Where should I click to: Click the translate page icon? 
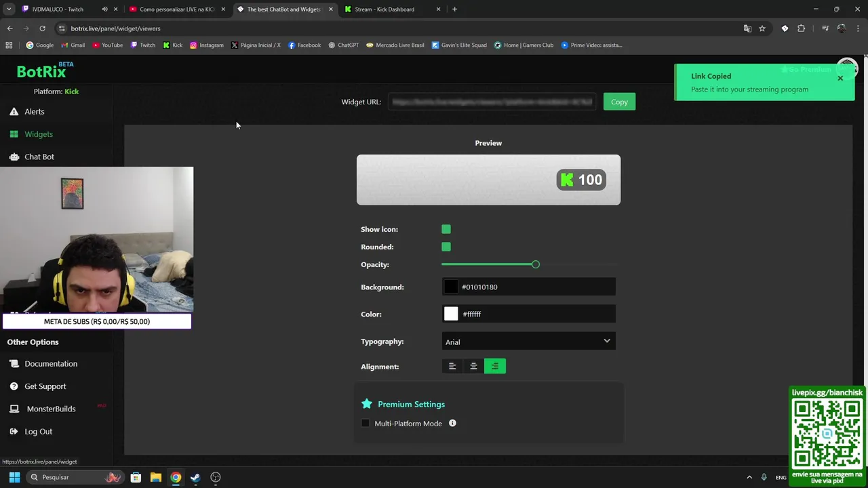point(747,28)
